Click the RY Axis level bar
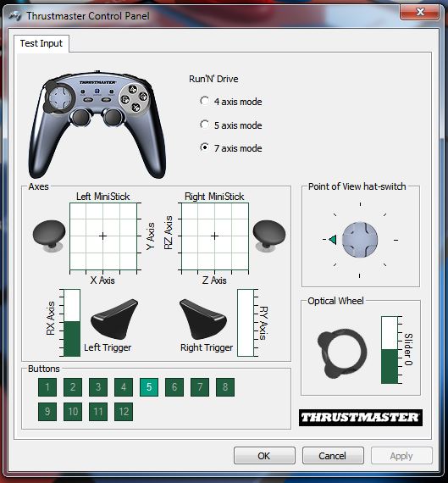The image size is (448, 483). click(x=246, y=323)
